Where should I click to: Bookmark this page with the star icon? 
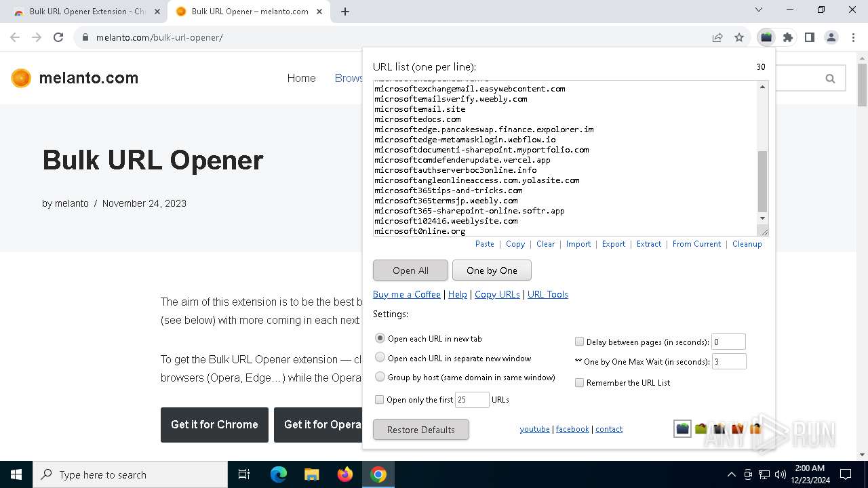[739, 37]
